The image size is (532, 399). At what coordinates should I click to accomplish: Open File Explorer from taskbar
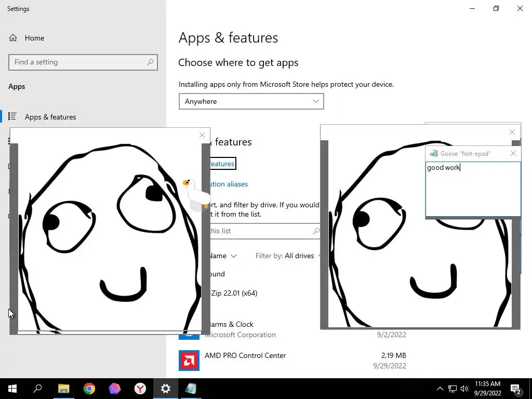point(63,389)
